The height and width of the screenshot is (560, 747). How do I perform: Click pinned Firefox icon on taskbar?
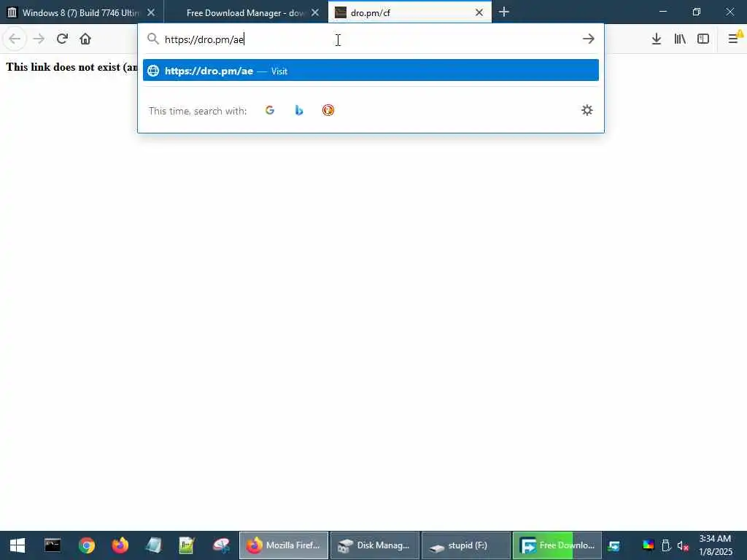(x=120, y=545)
